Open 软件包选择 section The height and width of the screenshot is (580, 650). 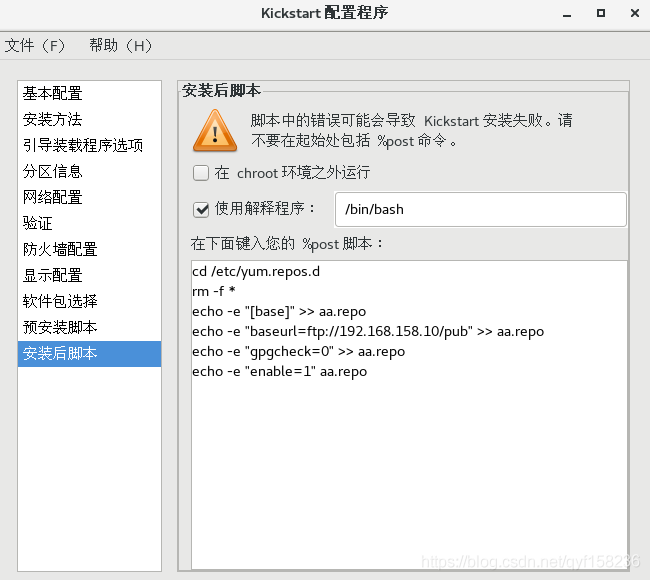(89, 301)
